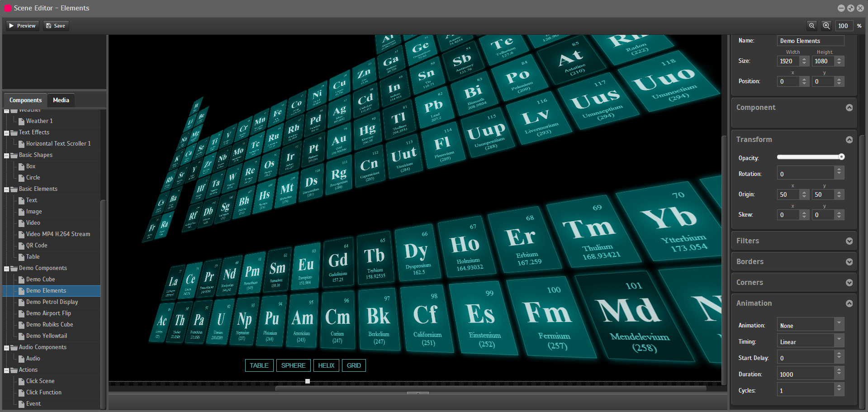The image size is (868, 412).
Task: Click the Demo Rubiks Cube file icon
Action: click(x=21, y=325)
